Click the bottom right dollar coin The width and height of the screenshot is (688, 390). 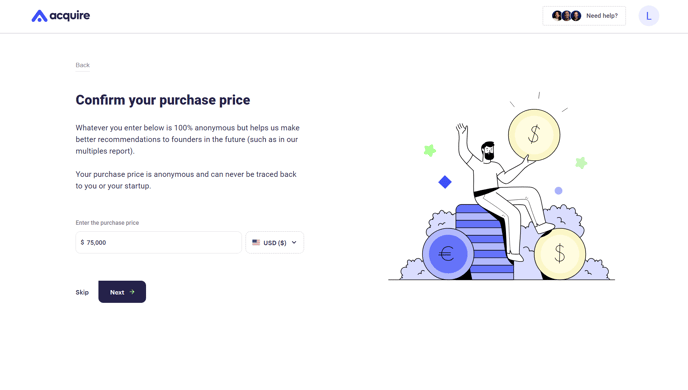pyautogui.click(x=559, y=254)
